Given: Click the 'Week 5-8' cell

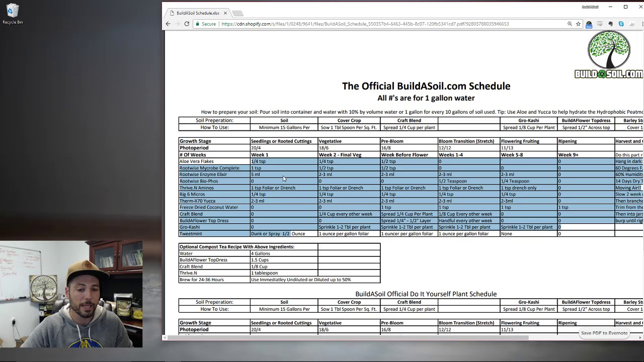Looking at the screenshot, I should coord(528,155).
